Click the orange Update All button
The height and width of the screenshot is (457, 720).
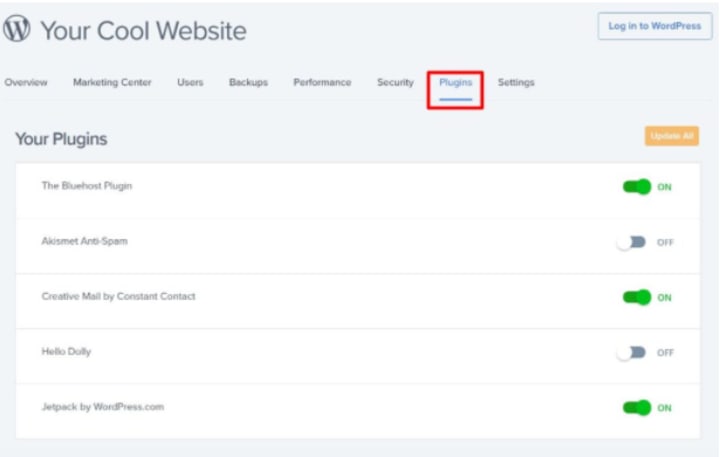pos(672,136)
